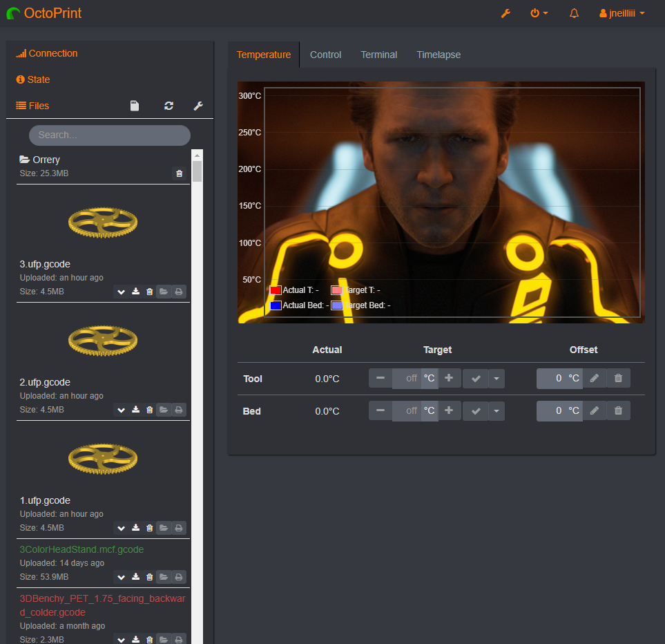Edit the Bed offset value
Screen dimensions: 665x644
(595, 411)
